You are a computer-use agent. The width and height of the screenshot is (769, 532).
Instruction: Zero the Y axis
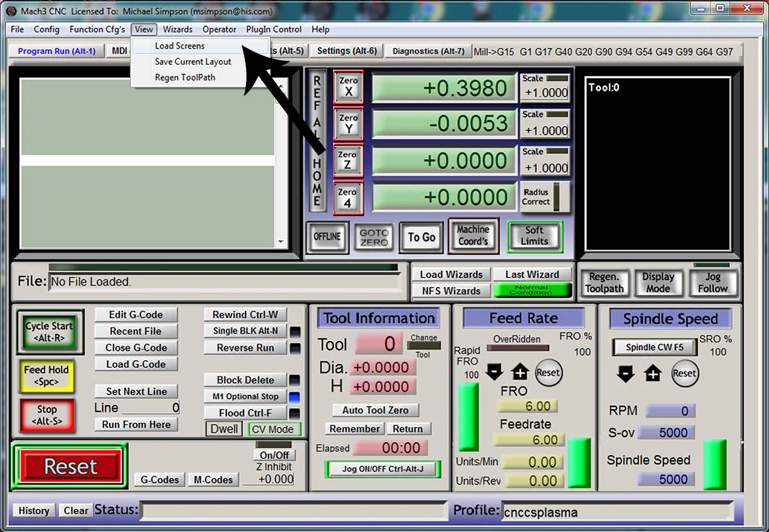(348, 124)
